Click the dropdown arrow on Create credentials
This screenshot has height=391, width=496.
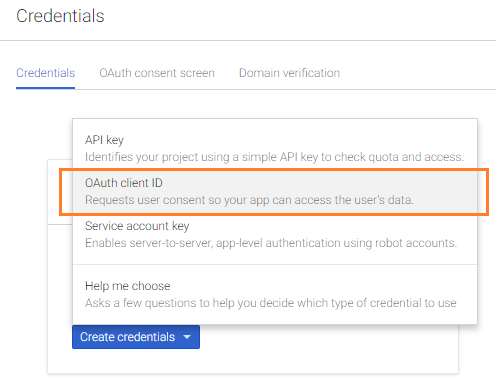(187, 337)
